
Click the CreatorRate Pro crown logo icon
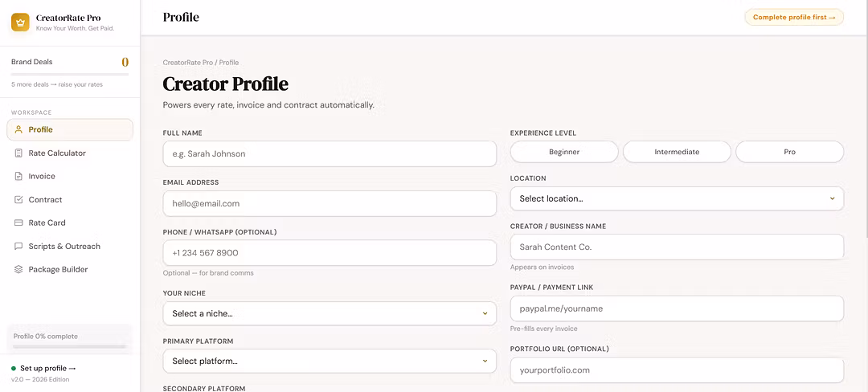(x=20, y=22)
